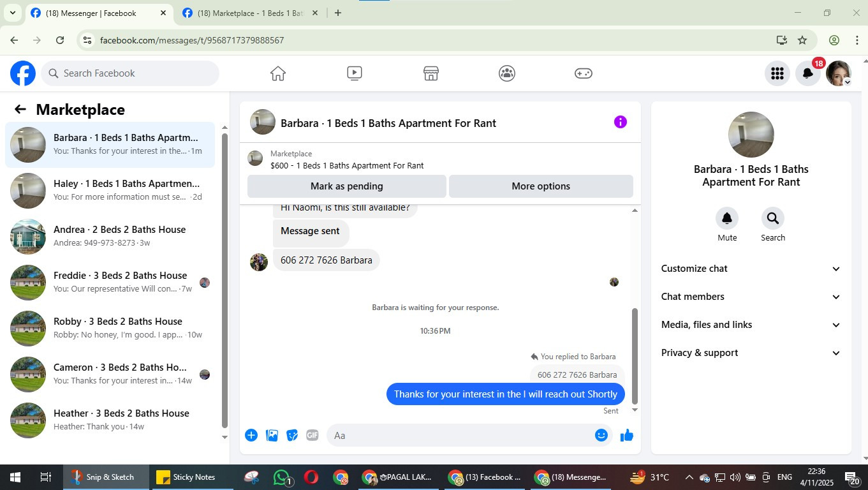Screen dimensions: 868x490
Task: Click Barbara's avatar beside phone number message
Action: (x=259, y=262)
